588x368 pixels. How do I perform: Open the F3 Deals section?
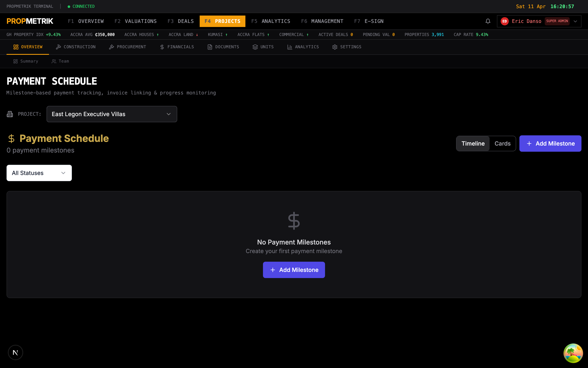pyautogui.click(x=180, y=21)
